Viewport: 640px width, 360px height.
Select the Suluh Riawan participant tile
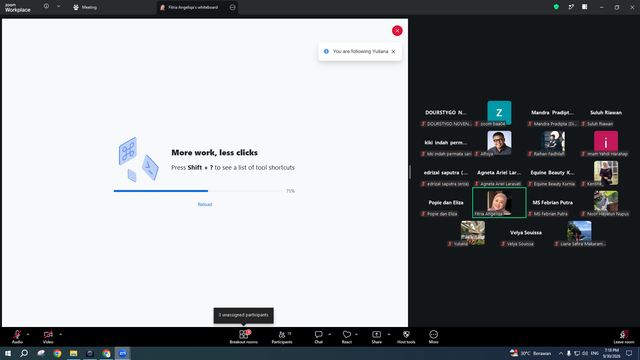click(x=606, y=113)
